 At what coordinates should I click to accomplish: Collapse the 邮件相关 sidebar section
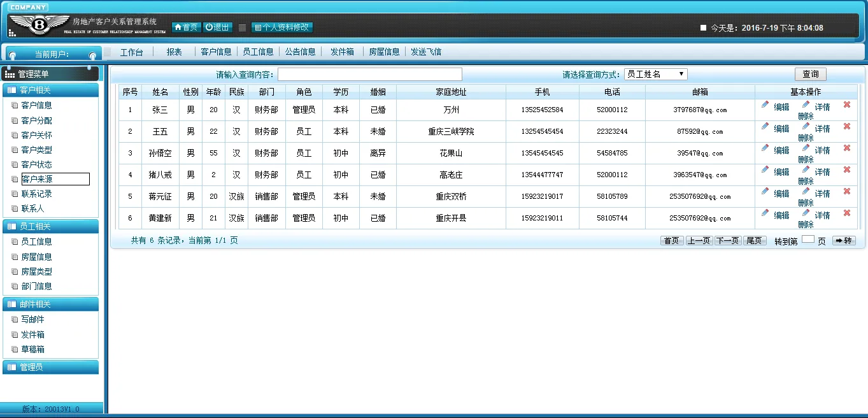[51, 304]
